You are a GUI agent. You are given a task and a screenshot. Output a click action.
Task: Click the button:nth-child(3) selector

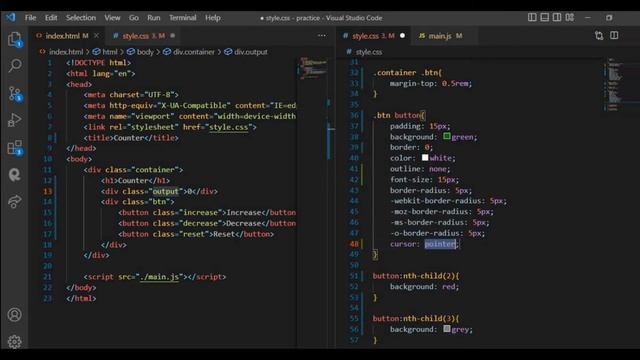tap(416, 318)
